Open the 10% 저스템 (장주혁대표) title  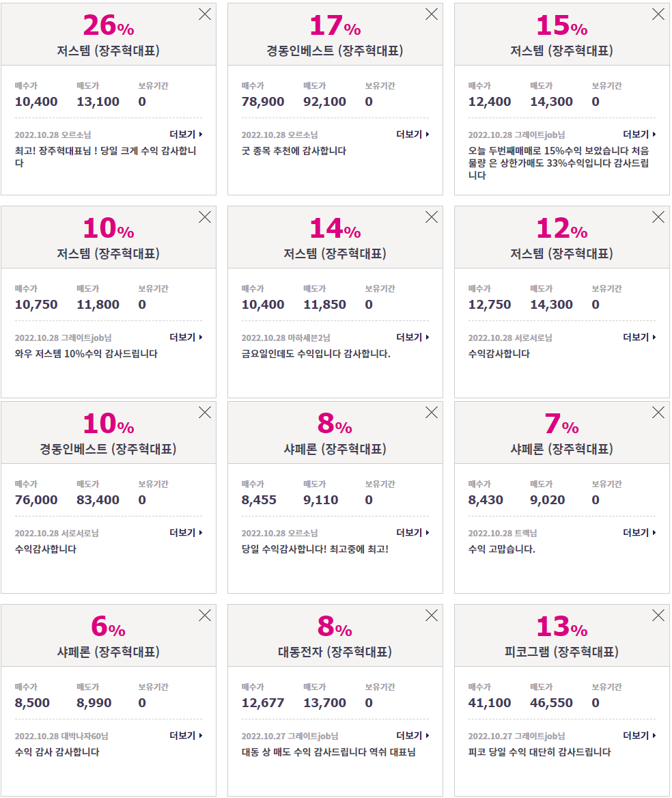point(109,253)
